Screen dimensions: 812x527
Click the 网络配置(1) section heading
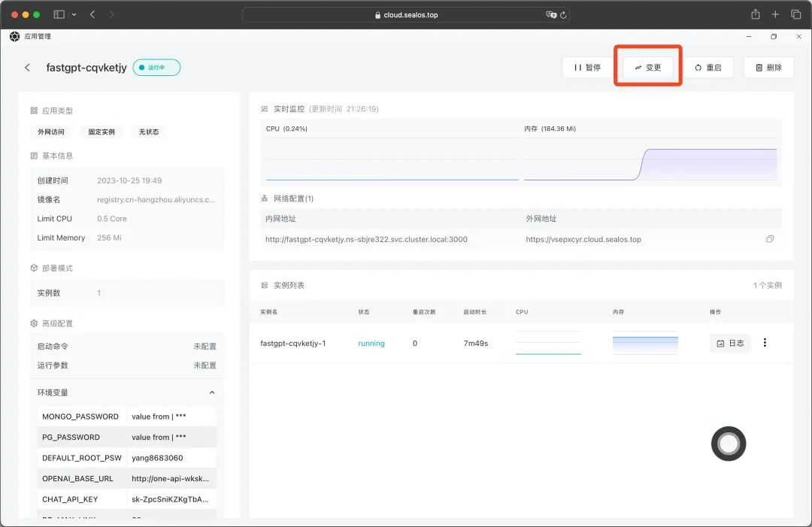[293, 198]
